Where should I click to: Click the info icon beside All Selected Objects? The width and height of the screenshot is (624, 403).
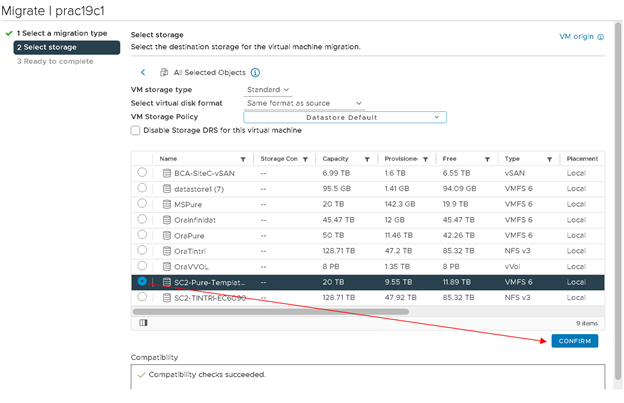tap(255, 73)
